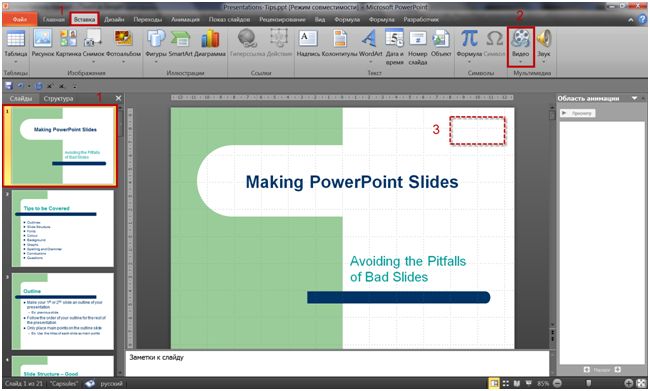The image size is (650, 391).
Task: Expand the Звук dropdown arrow
Action: (x=543, y=62)
